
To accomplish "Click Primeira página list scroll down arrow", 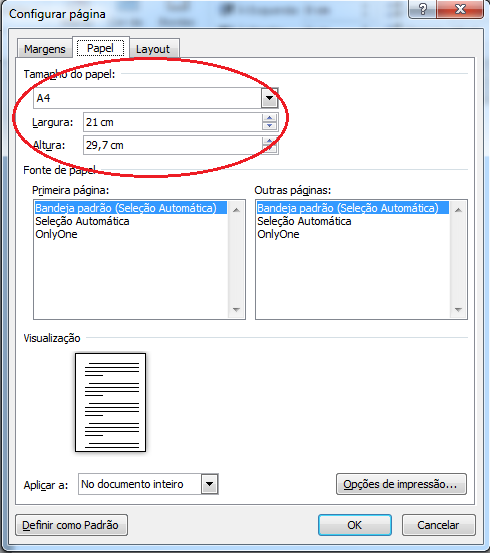I will click(236, 310).
